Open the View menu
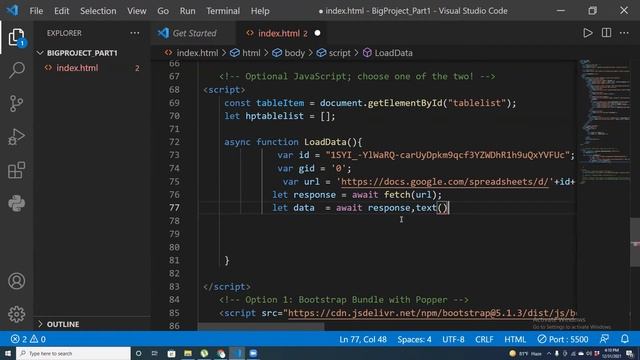 tap(137, 11)
